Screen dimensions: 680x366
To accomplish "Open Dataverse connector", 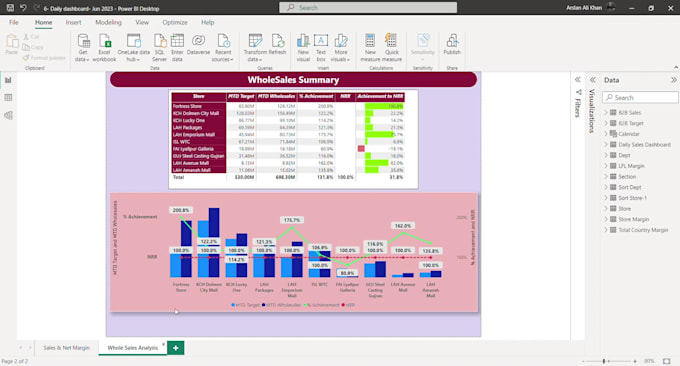I will pos(198,45).
